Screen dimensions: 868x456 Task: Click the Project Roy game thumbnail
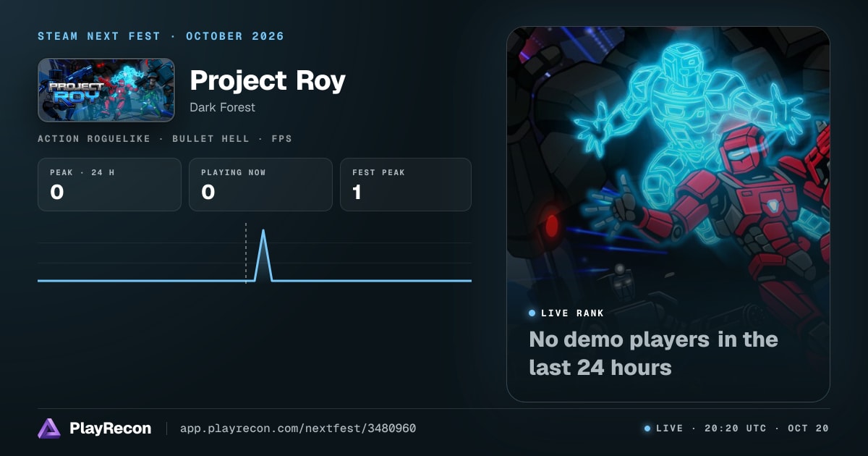click(106, 90)
